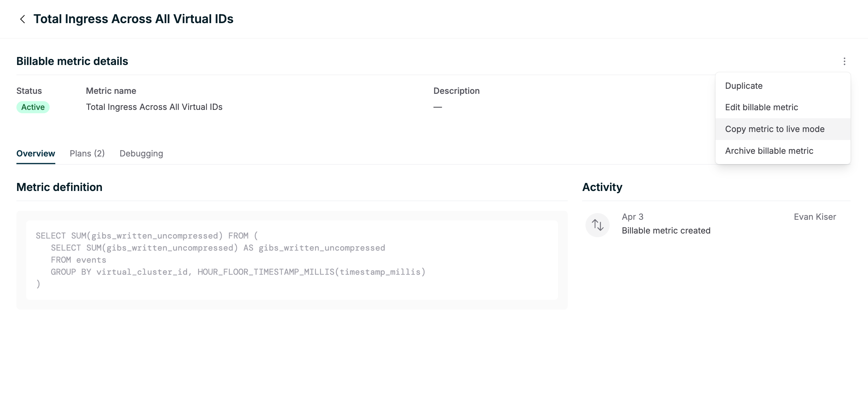The image size is (868, 394).
Task: Click the Active status badge
Action: click(x=33, y=107)
